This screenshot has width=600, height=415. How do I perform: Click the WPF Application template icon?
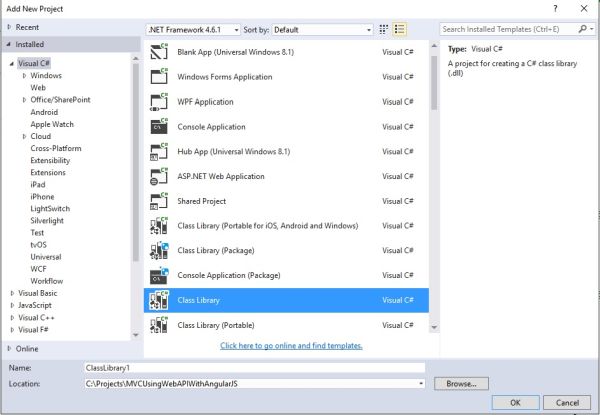[x=159, y=102]
